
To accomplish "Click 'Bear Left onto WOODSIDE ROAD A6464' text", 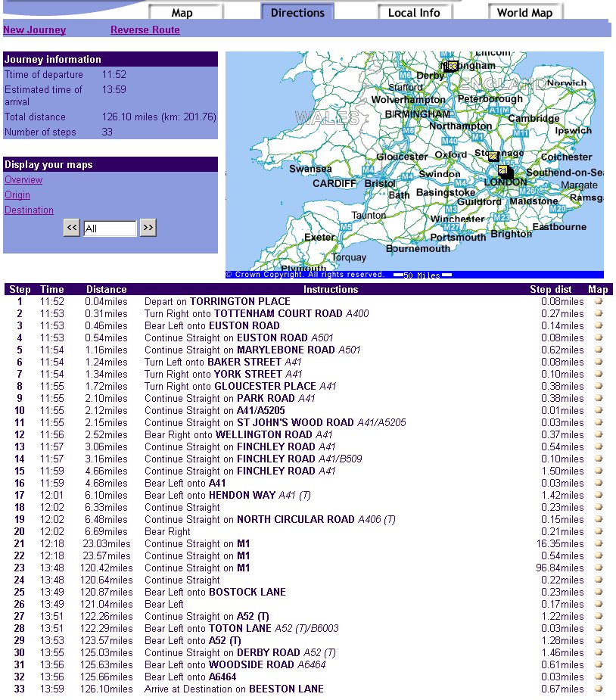I will 235,664.
